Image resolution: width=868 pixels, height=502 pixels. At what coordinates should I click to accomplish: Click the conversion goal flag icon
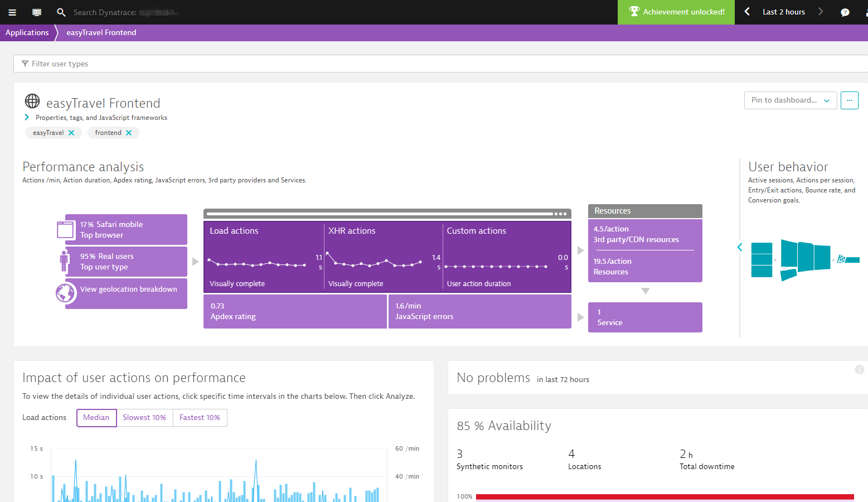[842, 259]
